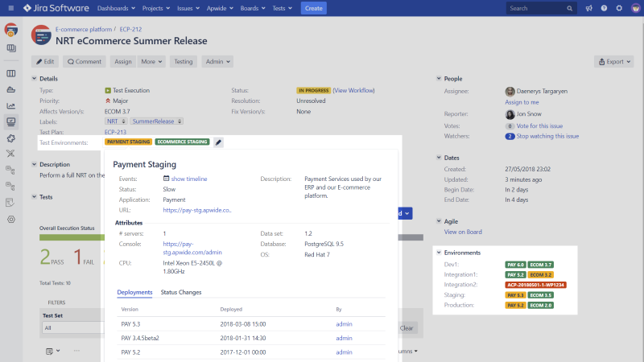Collapse the Description section
Image resolution: width=644 pixels, height=362 pixels.
(34, 164)
